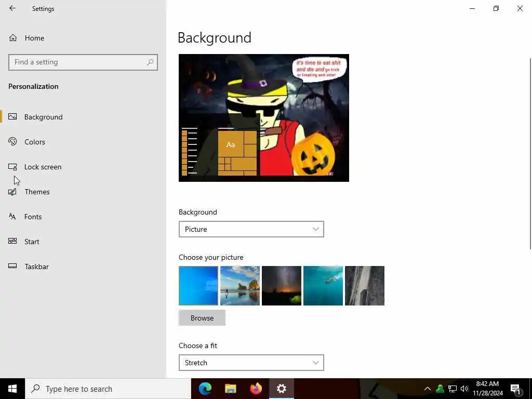Image resolution: width=532 pixels, height=399 pixels.
Task: Go back using the Settings back arrow
Action: coord(12,8)
